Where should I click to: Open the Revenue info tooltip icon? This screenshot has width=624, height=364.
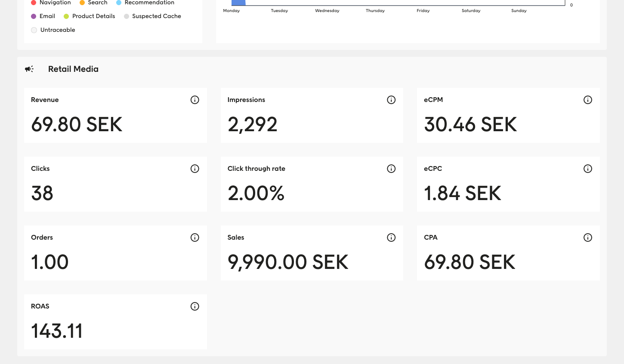pyautogui.click(x=195, y=99)
